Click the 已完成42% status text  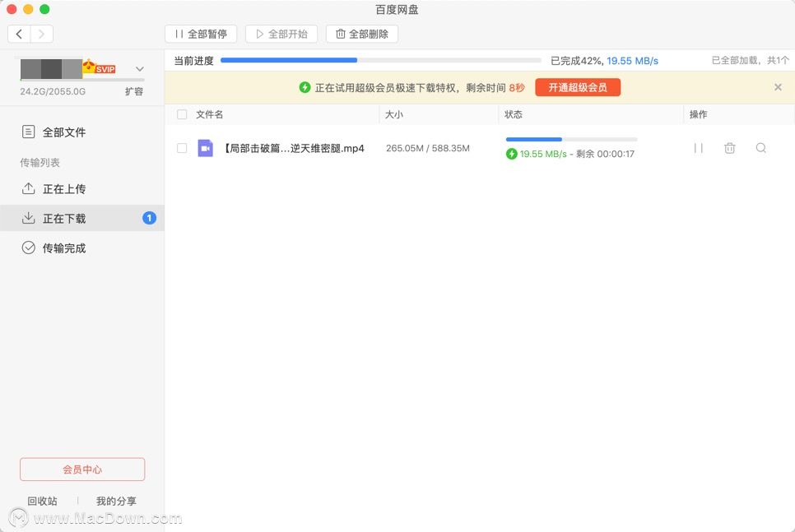pos(576,61)
